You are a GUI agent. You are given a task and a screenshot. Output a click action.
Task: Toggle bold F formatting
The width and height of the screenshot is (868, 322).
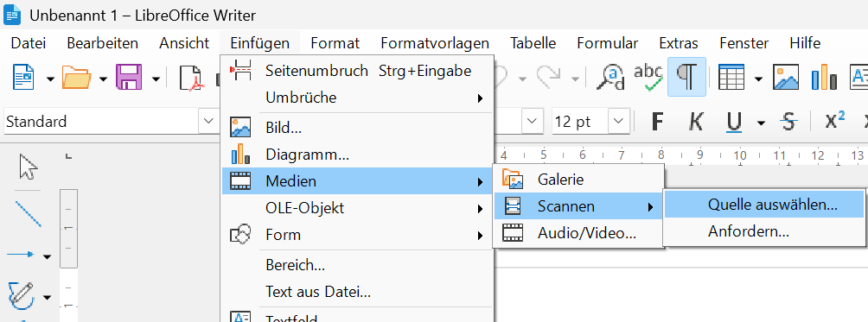(x=657, y=121)
